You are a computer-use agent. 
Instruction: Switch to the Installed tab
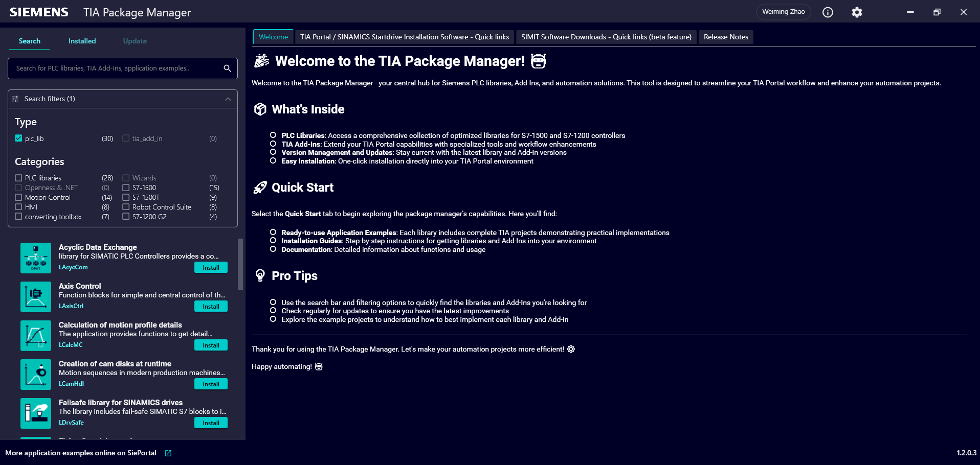click(x=82, y=41)
